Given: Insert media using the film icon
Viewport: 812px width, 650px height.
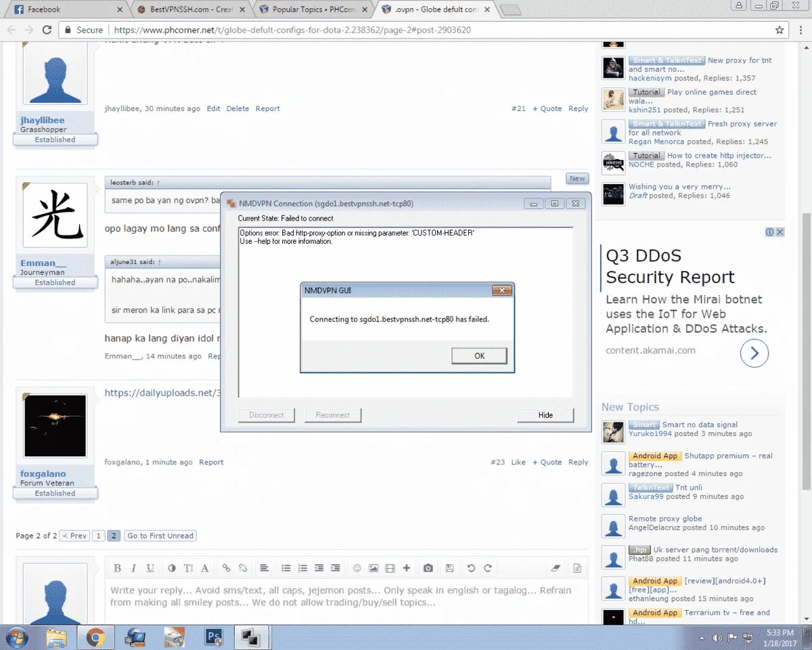Looking at the screenshot, I should click(390, 568).
